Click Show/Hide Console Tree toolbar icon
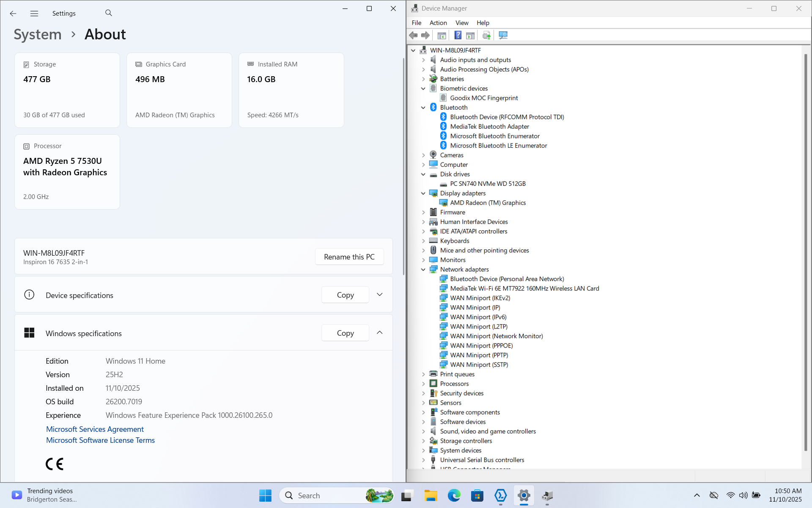This screenshot has width=812, height=508. tap(442, 36)
